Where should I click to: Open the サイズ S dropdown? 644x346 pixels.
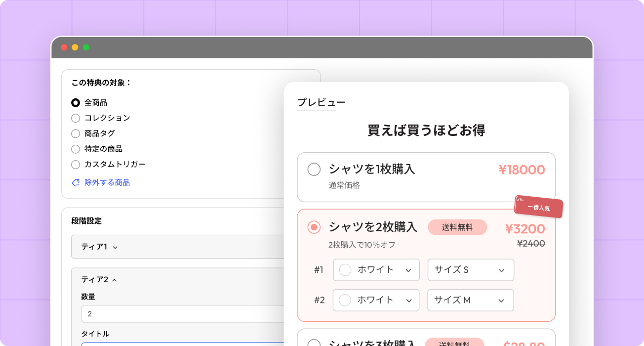471,270
